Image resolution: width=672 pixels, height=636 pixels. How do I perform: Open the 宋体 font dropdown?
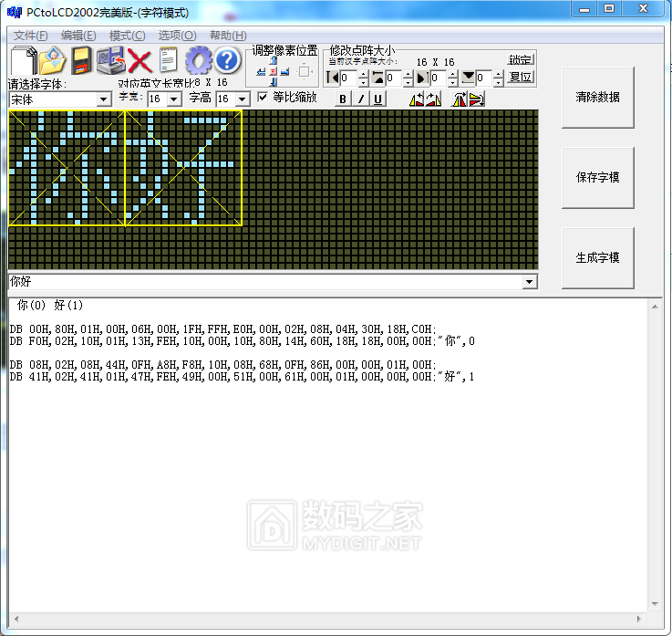103,99
